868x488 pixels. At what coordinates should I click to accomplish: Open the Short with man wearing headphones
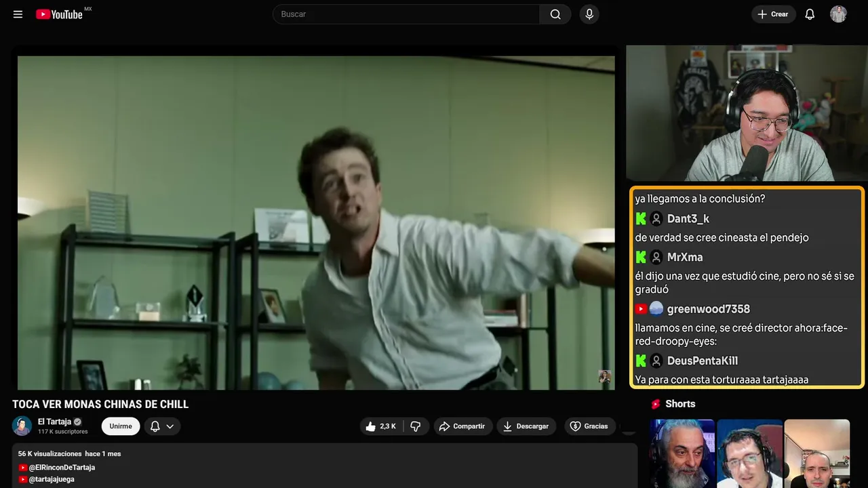point(749,453)
